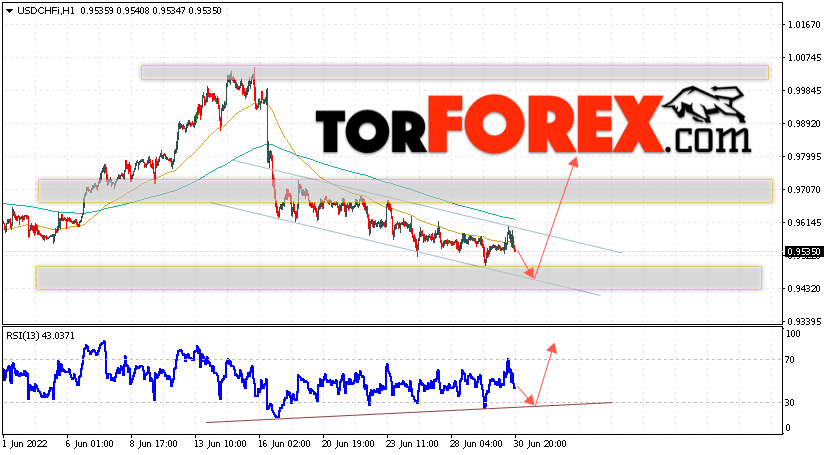Select the 28 Jun 04:00 time label
This screenshot has width=828, height=455.
476,444
